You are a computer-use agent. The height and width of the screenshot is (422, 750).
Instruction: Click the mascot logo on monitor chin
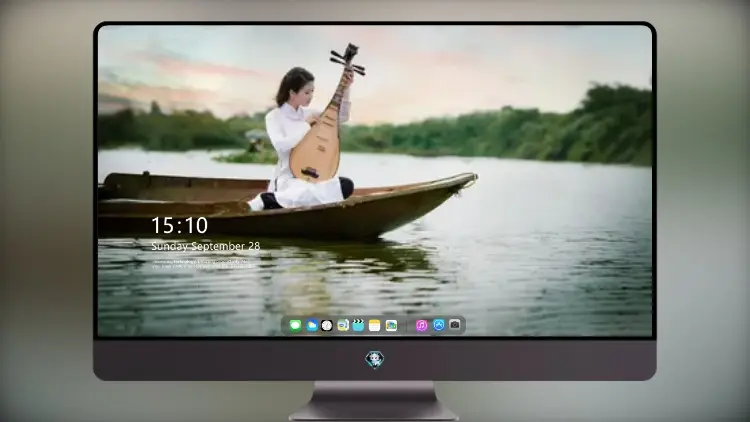pyautogui.click(x=375, y=360)
